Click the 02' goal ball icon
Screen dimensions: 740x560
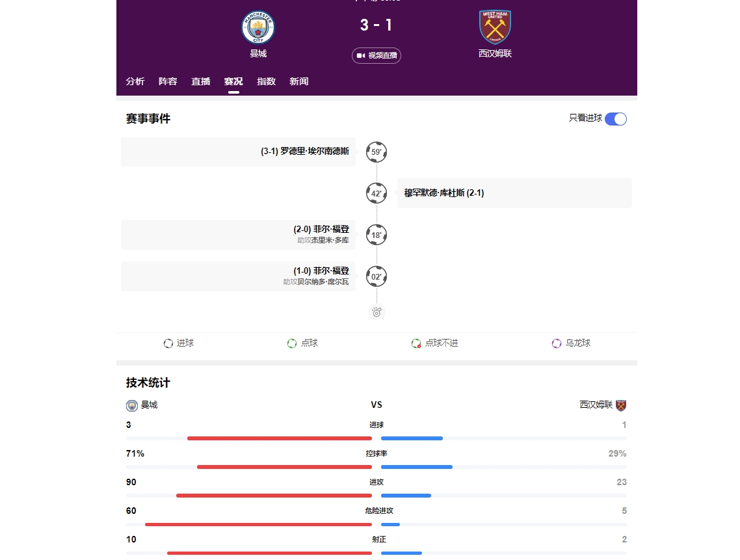coord(377,276)
